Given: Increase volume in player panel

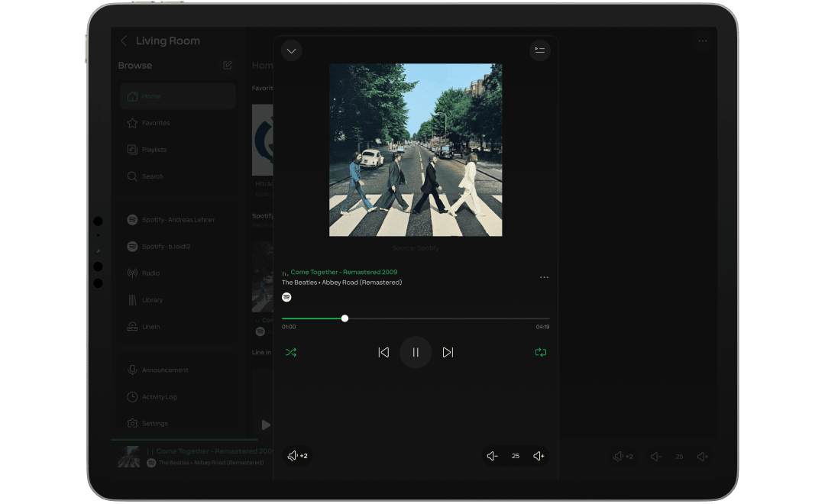Looking at the screenshot, I should click(x=539, y=456).
